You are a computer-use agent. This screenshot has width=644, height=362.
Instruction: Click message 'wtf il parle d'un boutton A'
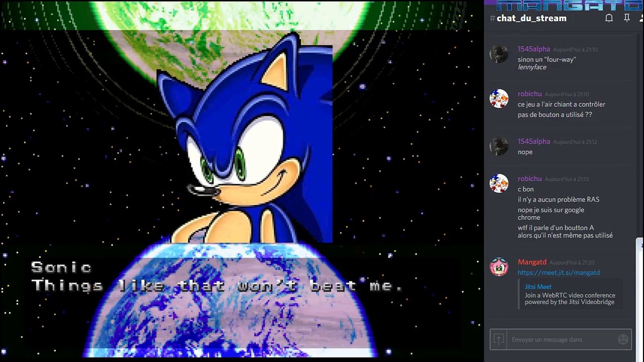click(x=556, y=228)
